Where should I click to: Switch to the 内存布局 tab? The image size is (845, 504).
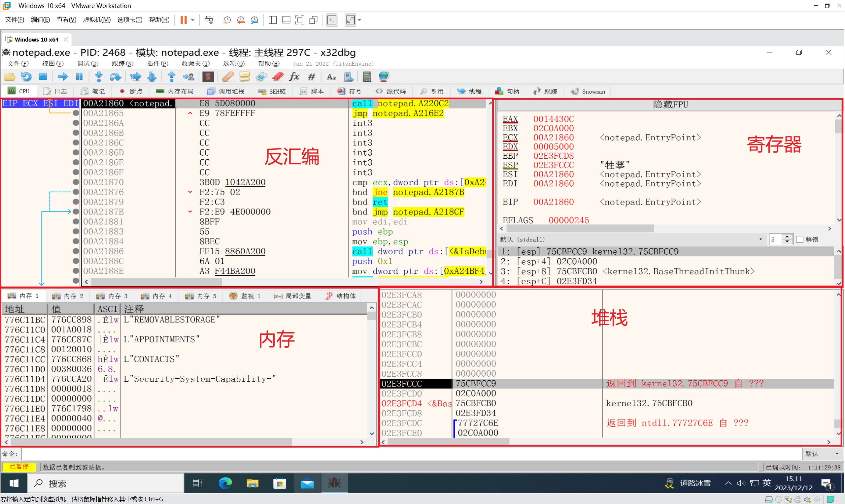[x=175, y=91]
